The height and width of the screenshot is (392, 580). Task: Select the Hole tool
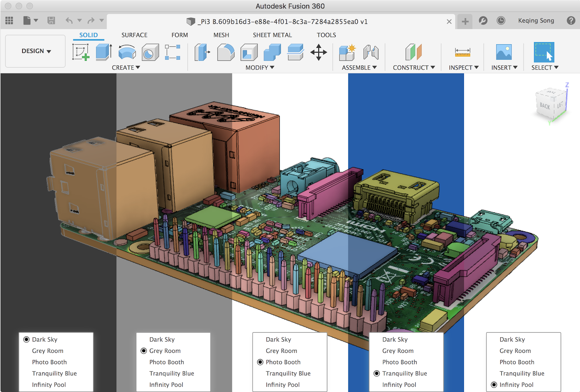tap(150, 52)
